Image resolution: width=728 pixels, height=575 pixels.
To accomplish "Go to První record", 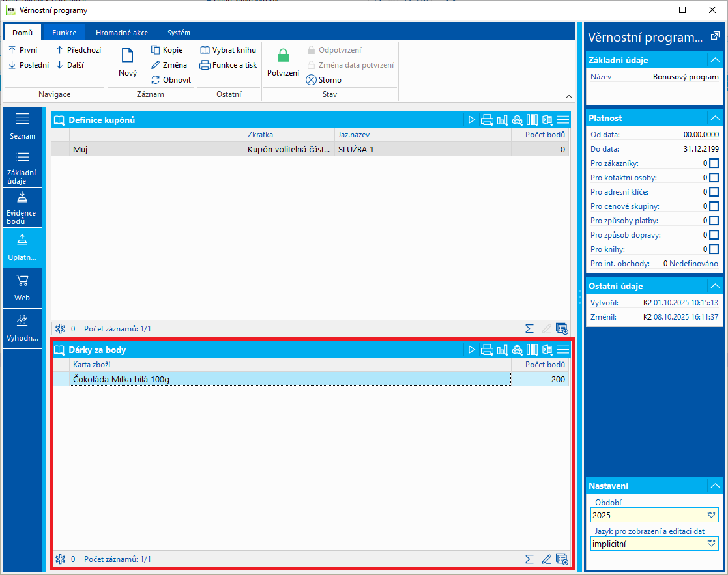I will (23, 50).
